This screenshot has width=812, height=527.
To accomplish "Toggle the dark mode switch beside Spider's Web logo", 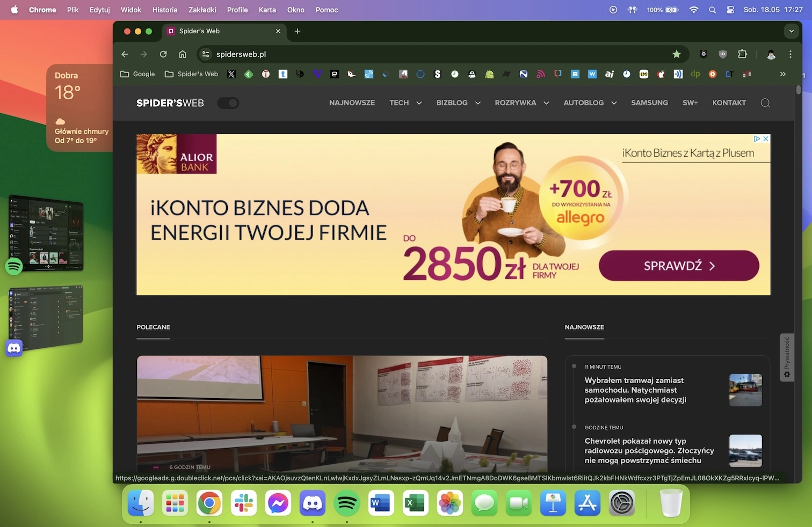I will (228, 103).
